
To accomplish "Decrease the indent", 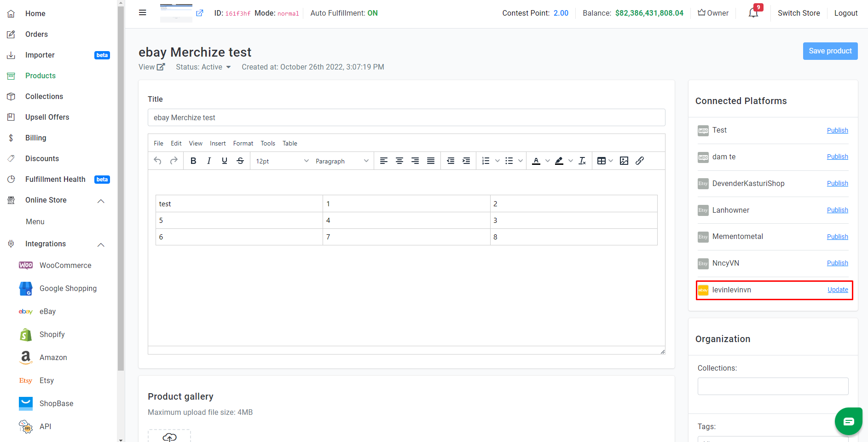I will coord(451,161).
